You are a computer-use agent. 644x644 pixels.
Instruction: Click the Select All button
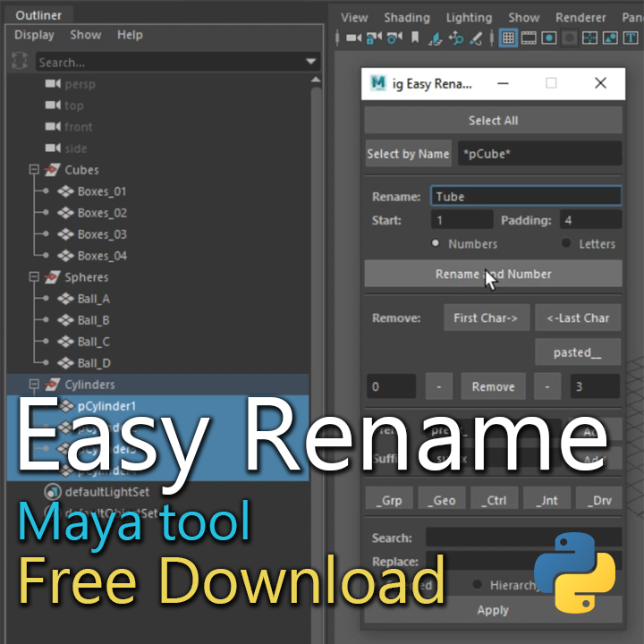coord(493,120)
